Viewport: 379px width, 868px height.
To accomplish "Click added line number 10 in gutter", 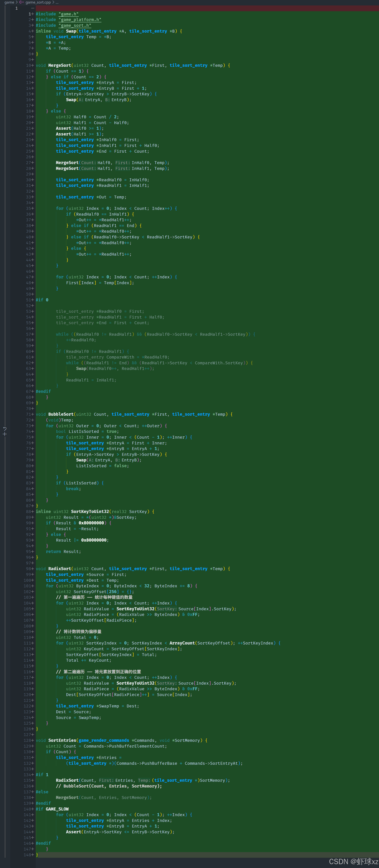I will (x=30, y=66).
